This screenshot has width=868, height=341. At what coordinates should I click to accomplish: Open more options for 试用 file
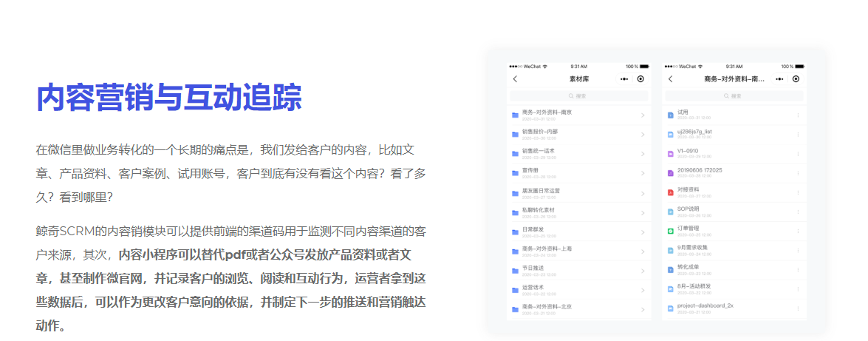[798, 115]
